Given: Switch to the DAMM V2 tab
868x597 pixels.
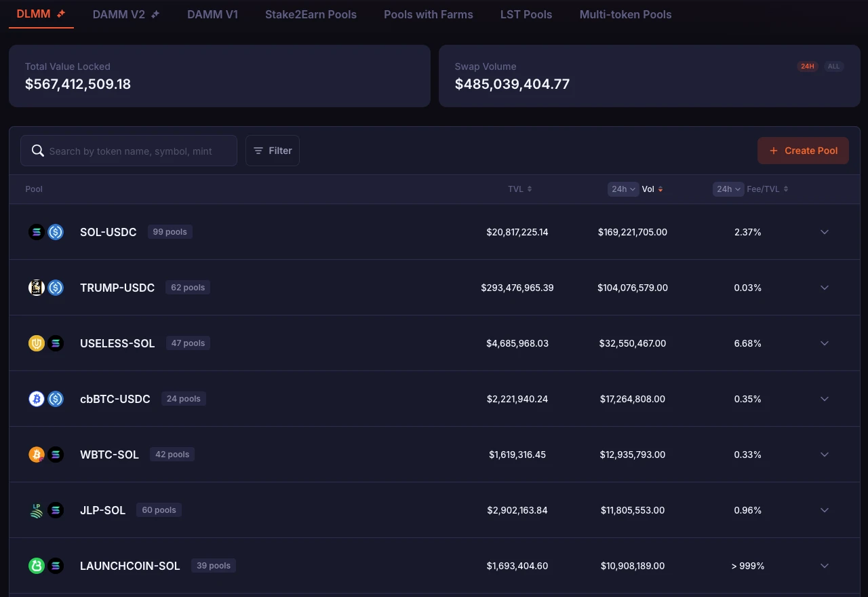Looking at the screenshot, I should [125, 14].
